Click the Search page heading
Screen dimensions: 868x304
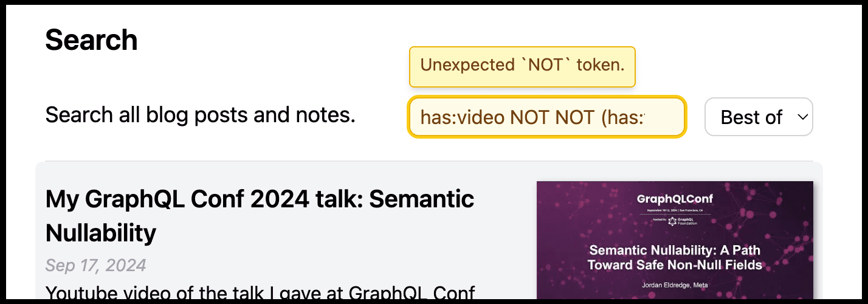(x=91, y=41)
